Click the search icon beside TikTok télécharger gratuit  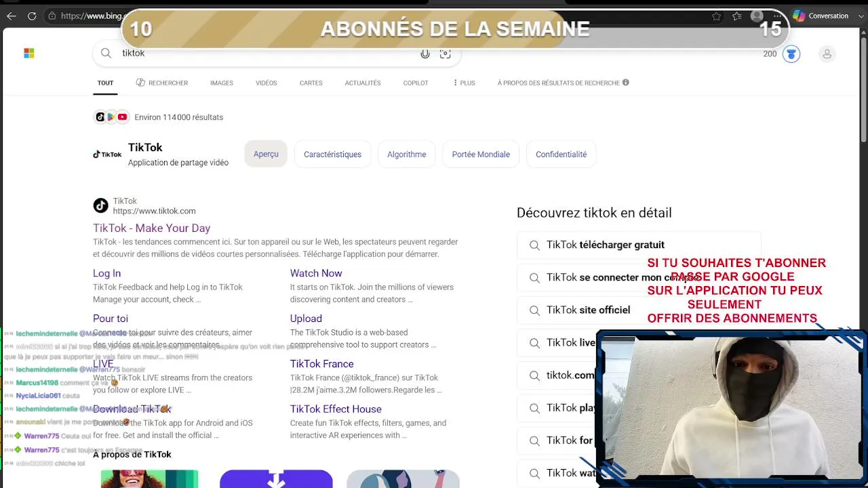[x=534, y=245]
